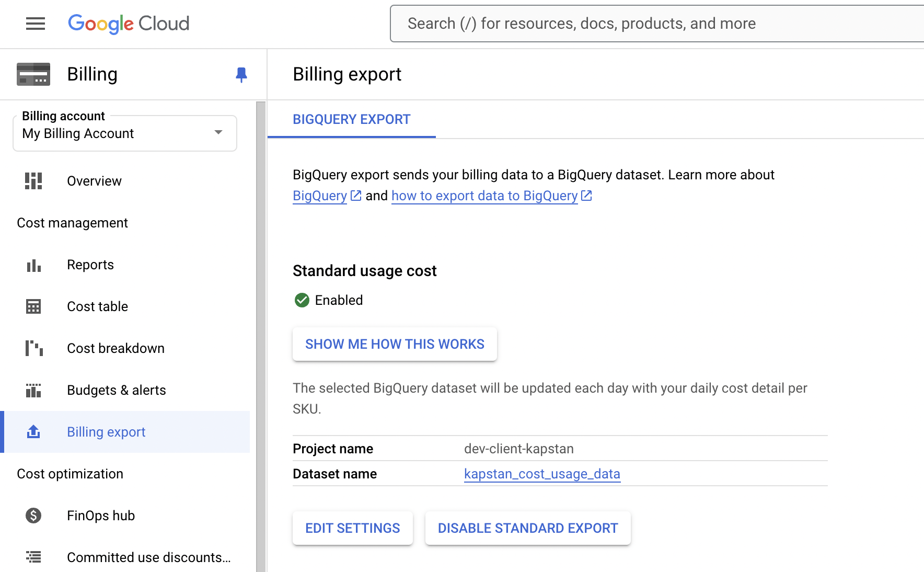Click the search bar for resources
Image resolution: width=924 pixels, height=572 pixels.
(x=657, y=24)
